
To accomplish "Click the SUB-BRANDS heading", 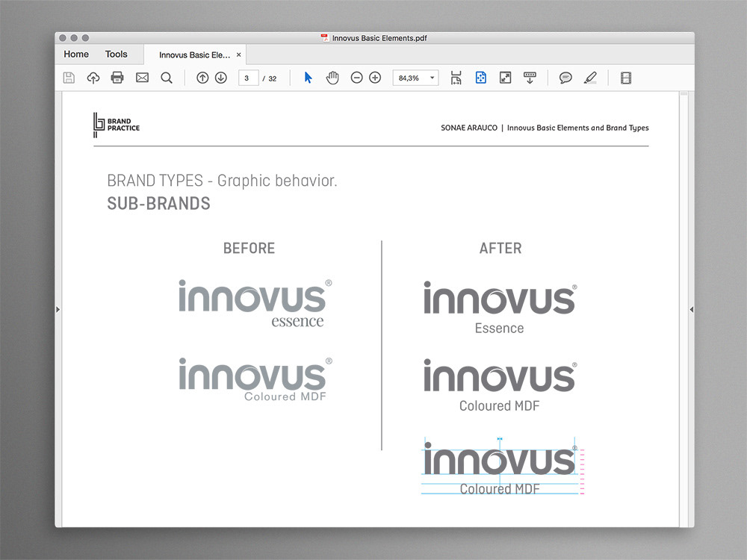I will (158, 204).
